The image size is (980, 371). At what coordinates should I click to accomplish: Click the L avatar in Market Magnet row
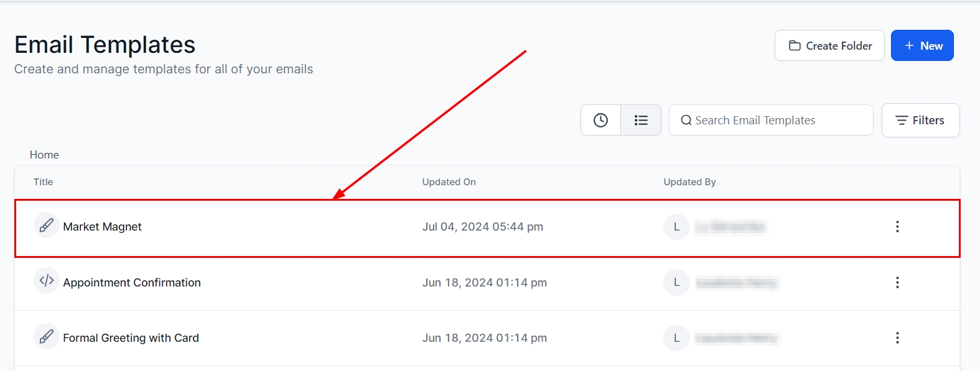[x=676, y=227]
